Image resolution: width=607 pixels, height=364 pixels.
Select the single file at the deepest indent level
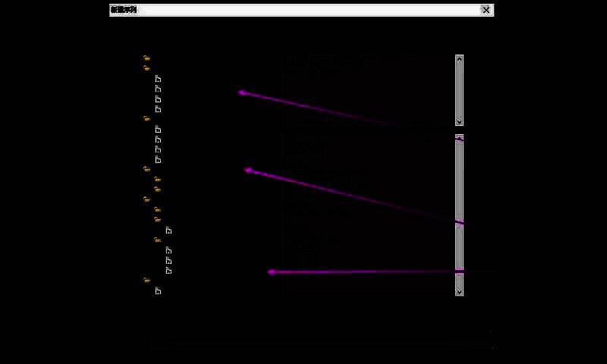(168, 231)
